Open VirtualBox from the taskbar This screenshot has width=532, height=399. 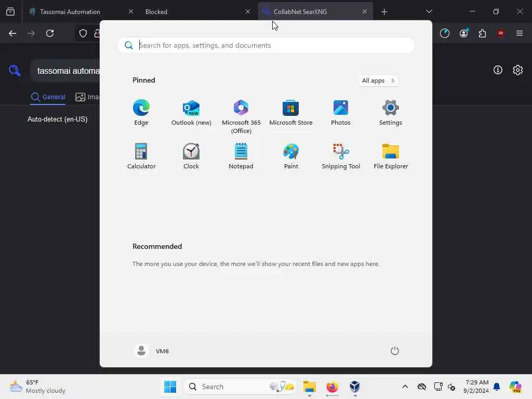point(355,387)
